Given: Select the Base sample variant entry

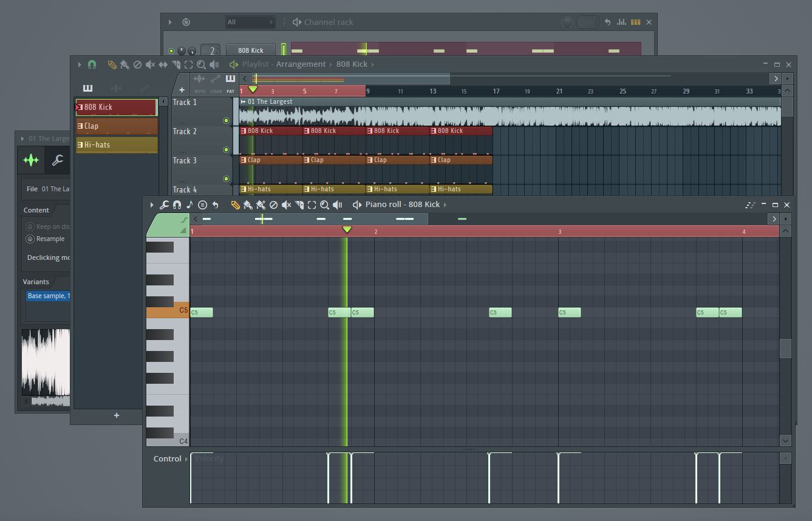Looking at the screenshot, I should [48, 296].
